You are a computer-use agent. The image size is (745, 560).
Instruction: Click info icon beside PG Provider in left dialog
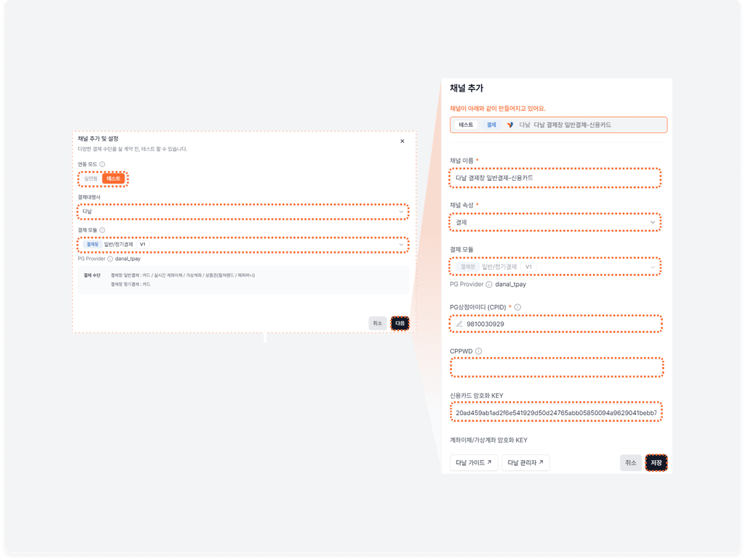pyautogui.click(x=110, y=259)
